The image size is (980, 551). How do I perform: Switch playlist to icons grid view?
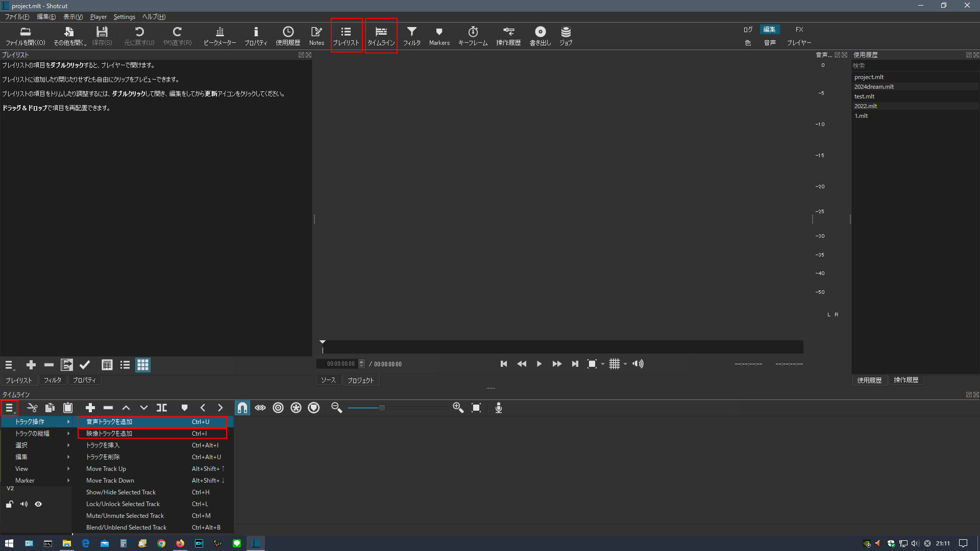point(143,365)
